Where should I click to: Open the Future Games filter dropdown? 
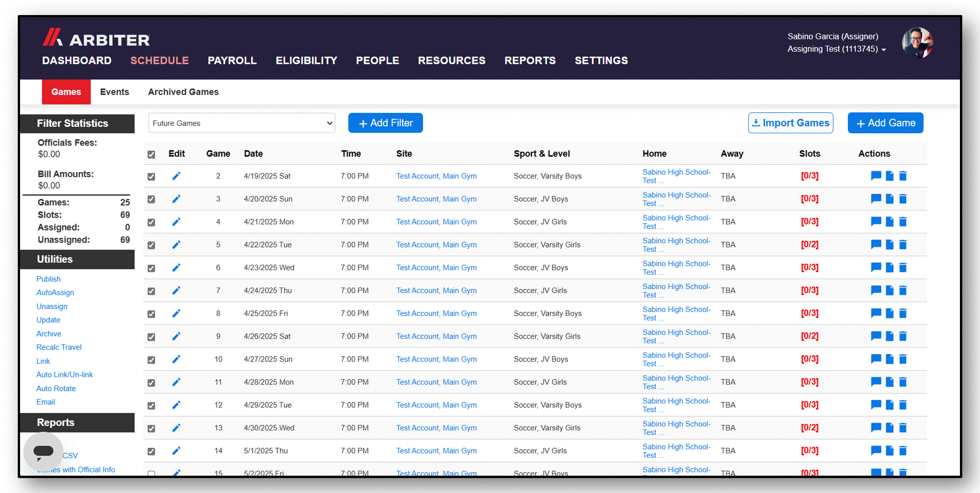click(x=242, y=123)
